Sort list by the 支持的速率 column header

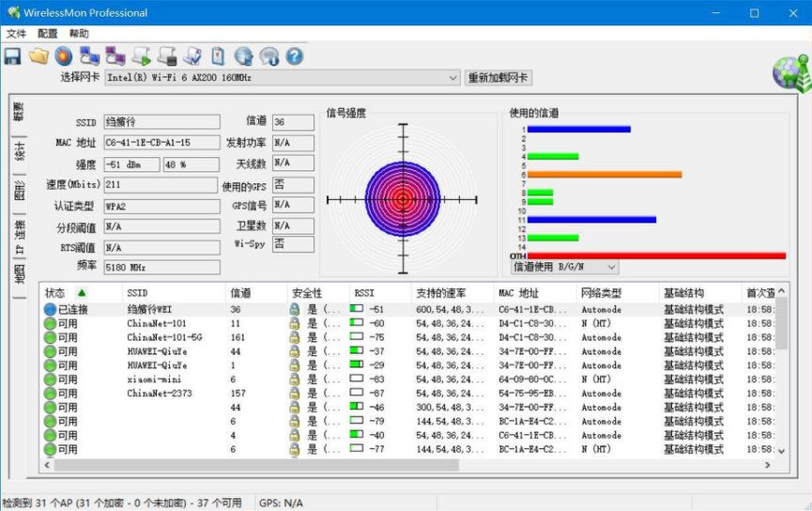click(452, 293)
